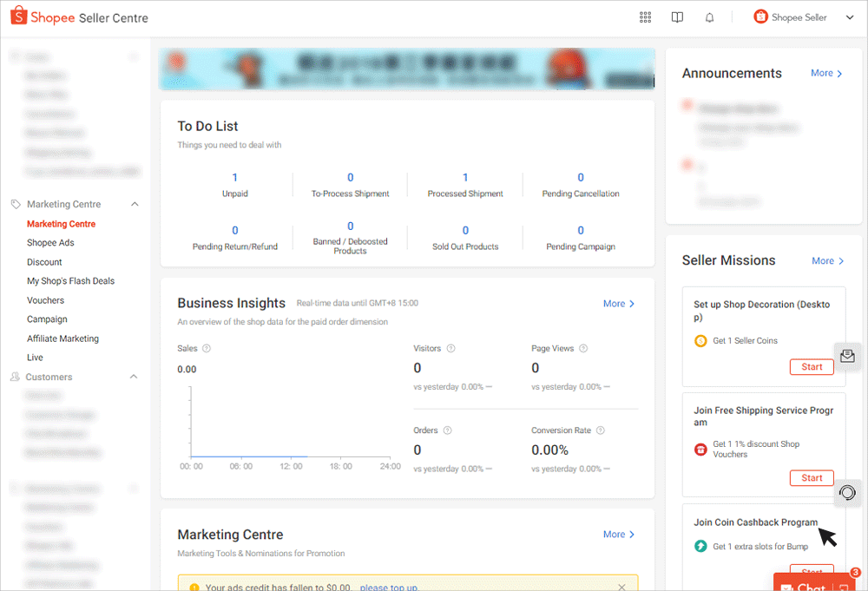Click the Shopee Seller Centre logo
Image resolution: width=868 pixels, height=591 pixels.
(78, 16)
